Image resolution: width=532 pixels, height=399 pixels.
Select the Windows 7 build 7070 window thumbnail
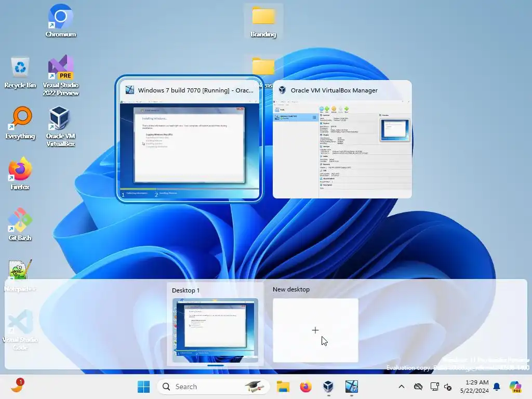point(189,139)
